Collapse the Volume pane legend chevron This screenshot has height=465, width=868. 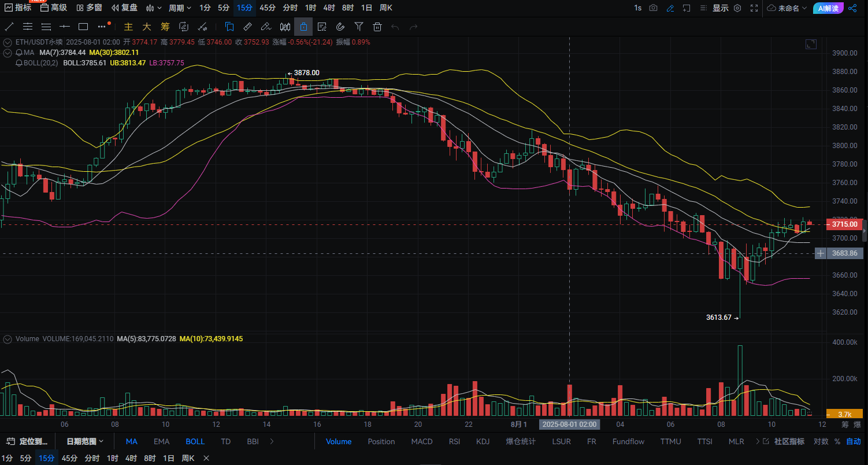[8, 338]
